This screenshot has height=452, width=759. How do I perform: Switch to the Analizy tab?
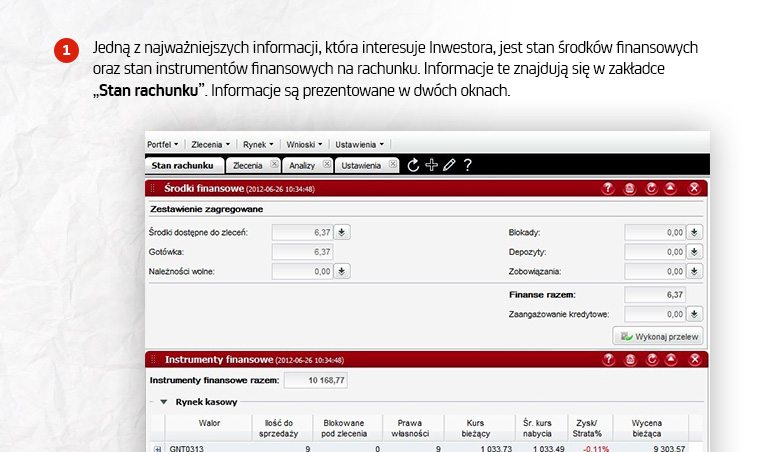pyautogui.click(x=302, y=166)
